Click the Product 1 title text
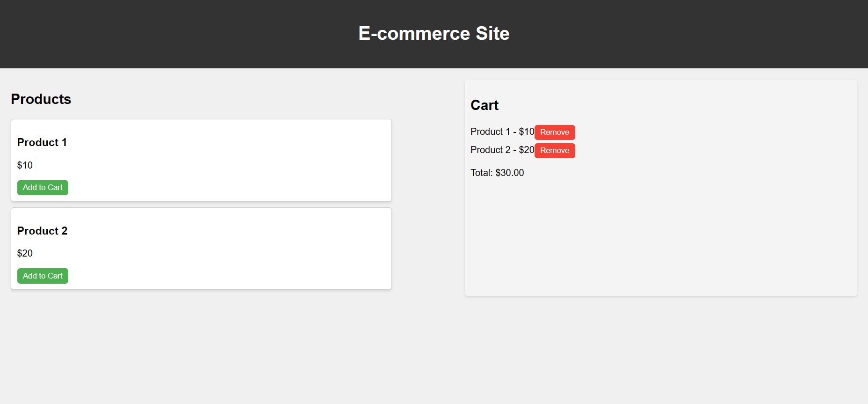Viewport: 868px width, 404px height. 42,142
